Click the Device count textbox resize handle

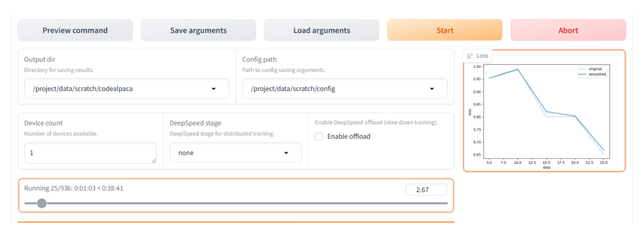click(x=153, y=161)
